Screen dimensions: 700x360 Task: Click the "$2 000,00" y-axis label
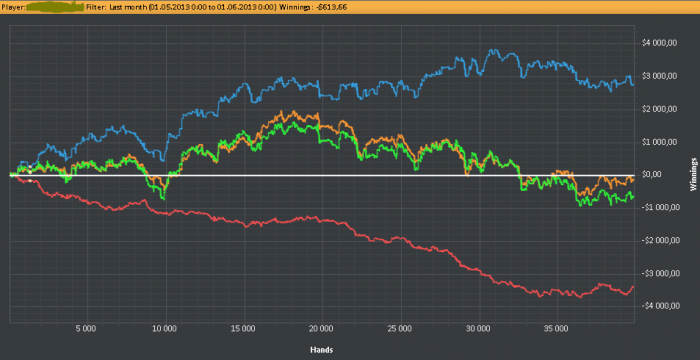click(x=660, y=109)
